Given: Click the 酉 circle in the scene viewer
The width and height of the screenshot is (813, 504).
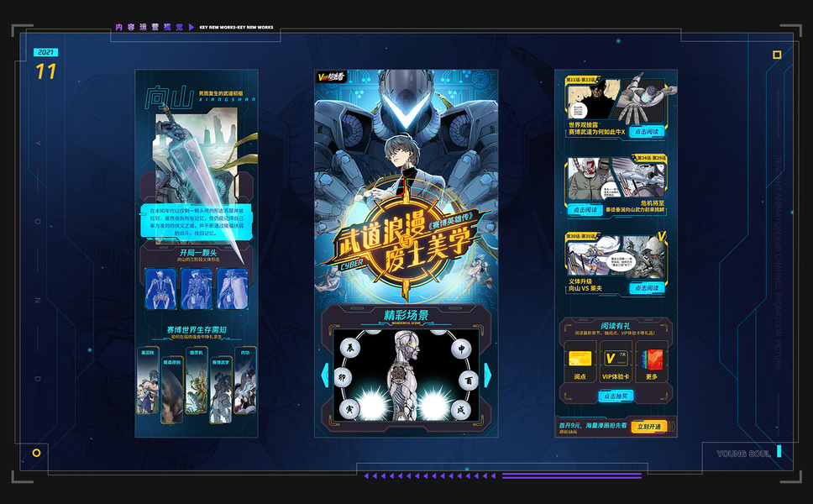Looking at the screenshot, I should [468, 380].
